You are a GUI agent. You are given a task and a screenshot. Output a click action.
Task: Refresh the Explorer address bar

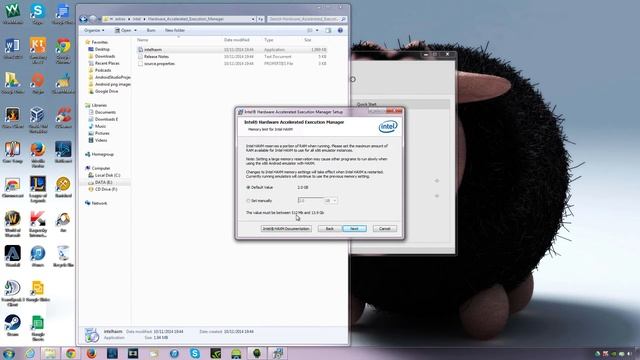pos(260,19)
